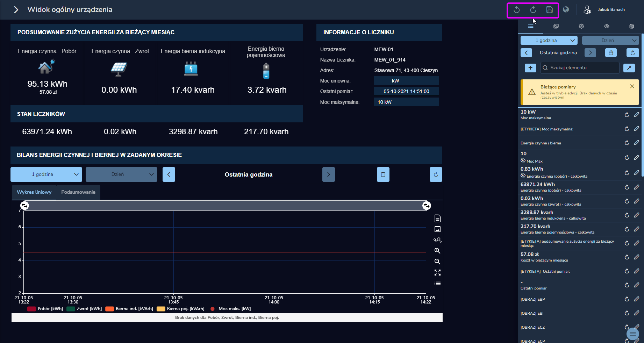Screen dimensions: 644x343
Task: Reset the 10 kW Moc maksymalna element
Action: [627, 115]
